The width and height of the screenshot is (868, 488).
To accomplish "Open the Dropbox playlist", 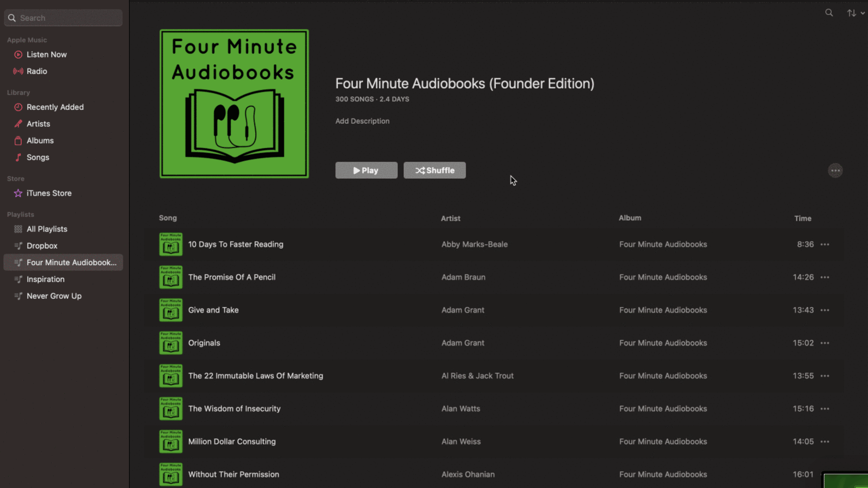I will pos(42,246).
